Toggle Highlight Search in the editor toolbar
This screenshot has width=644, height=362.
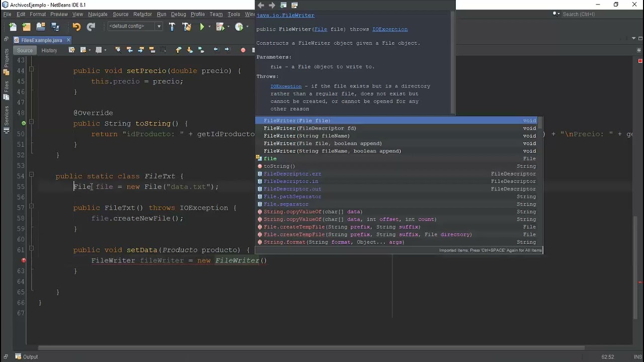pos(152,50)
